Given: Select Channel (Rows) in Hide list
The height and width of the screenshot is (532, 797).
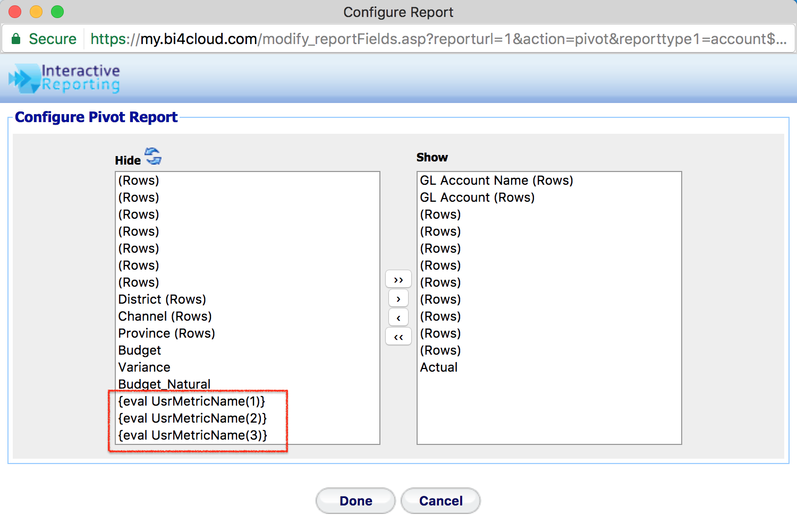Looking at the screenshot, I should click(x=248, y=316).
